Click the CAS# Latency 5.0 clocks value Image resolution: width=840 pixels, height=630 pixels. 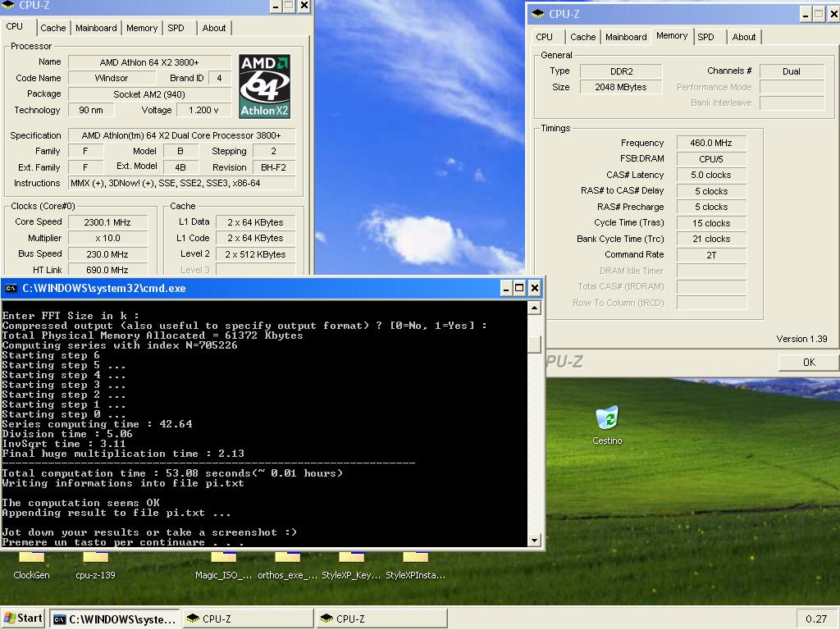pos(711,176)
